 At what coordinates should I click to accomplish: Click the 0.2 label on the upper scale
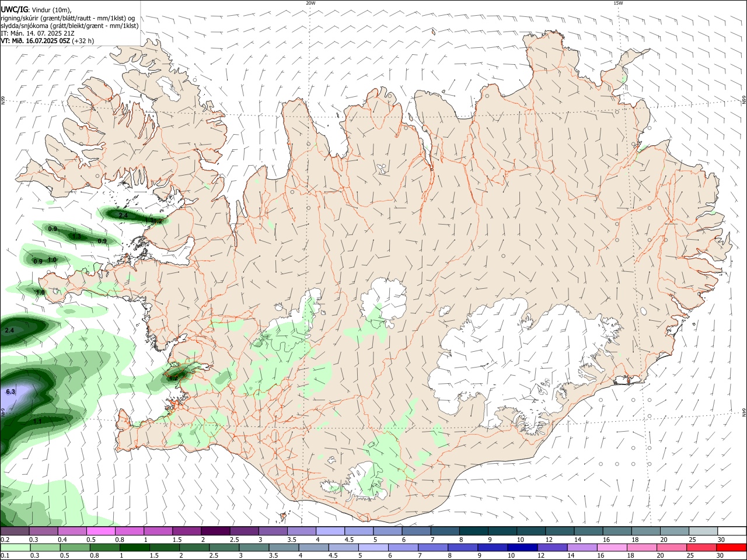point(5,540)
